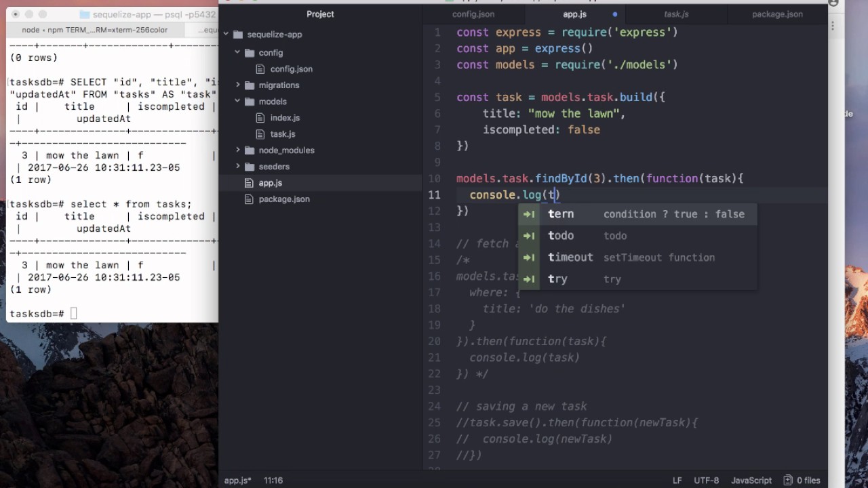The height and width of the screenshot is (488, 868).
Task: Click the snippet icon beside timeout suggestion
Action: click(529, 258)
